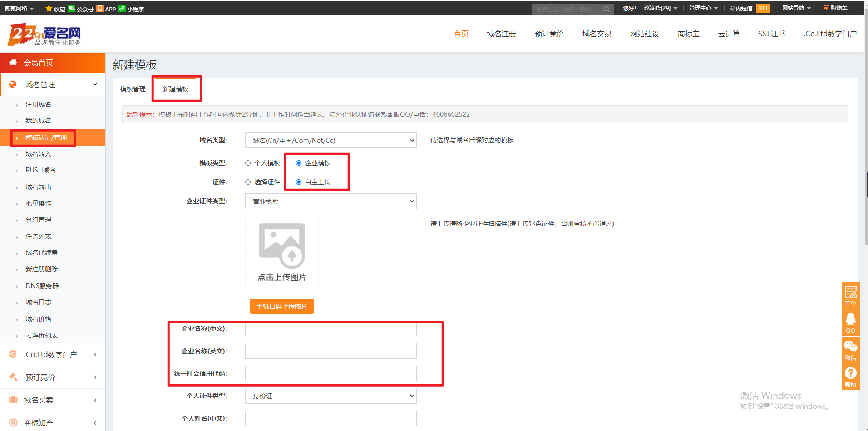Select the 企业模板 radio option
The width and height of the screenshot is (868, 431).
299,163
